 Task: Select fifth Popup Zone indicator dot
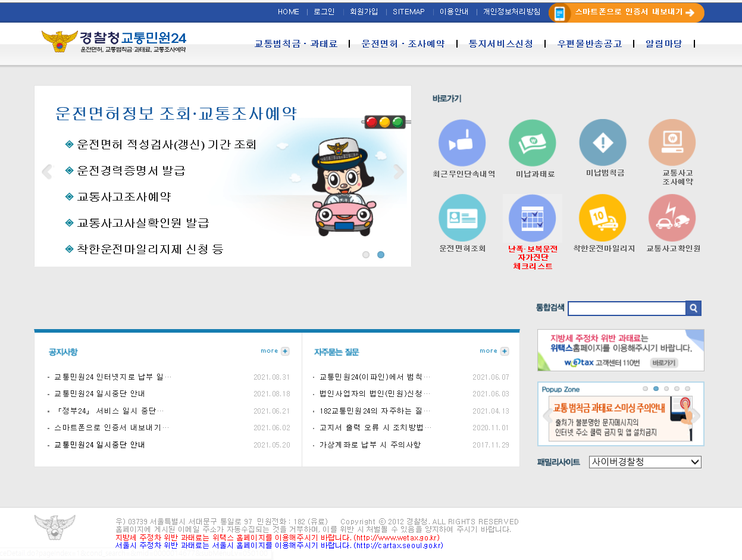687,389
